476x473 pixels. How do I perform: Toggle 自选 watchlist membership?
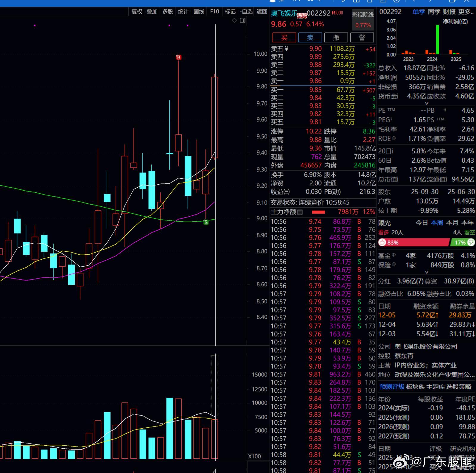coord(246,12)
